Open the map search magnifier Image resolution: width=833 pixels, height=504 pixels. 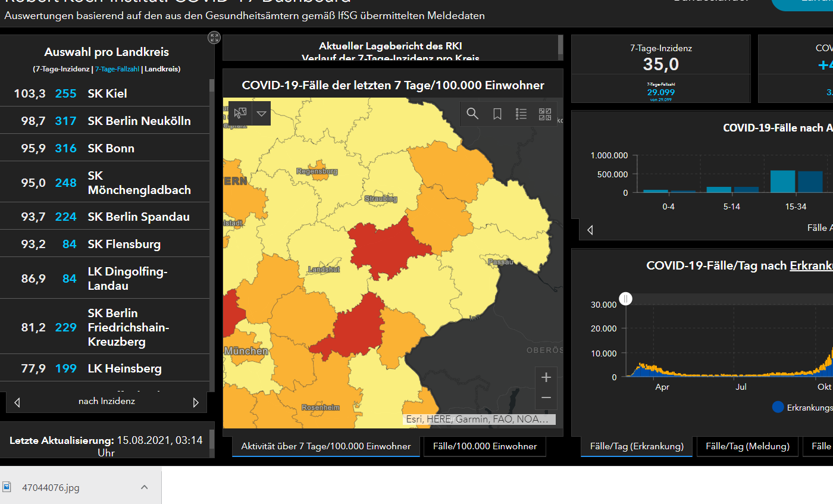point(472,114)
